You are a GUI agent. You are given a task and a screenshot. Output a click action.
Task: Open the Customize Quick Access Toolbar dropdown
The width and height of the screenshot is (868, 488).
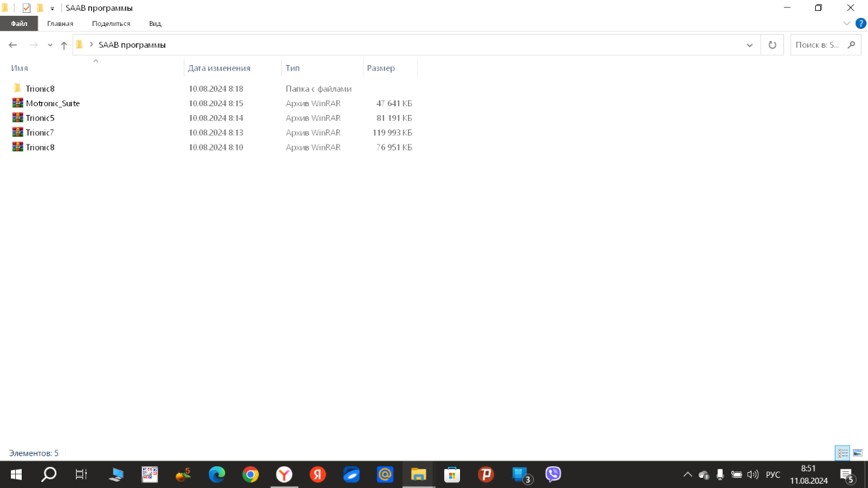click(x=52, y=9)
